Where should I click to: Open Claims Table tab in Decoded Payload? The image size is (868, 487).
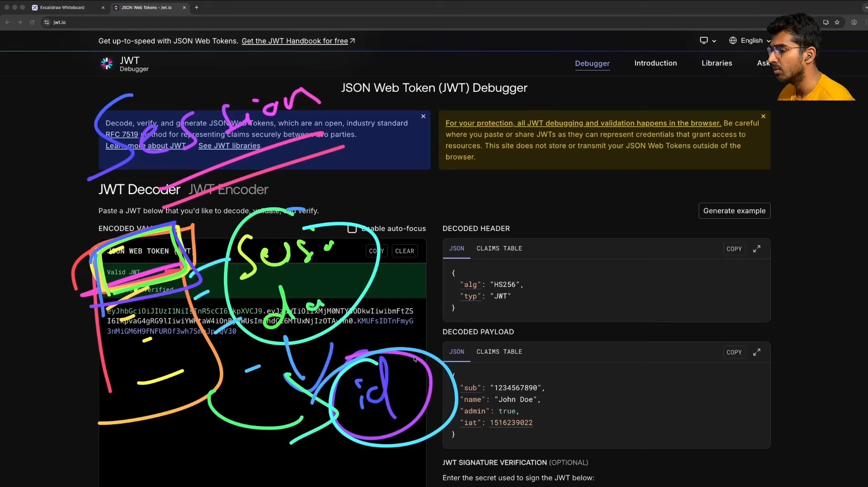499,352
